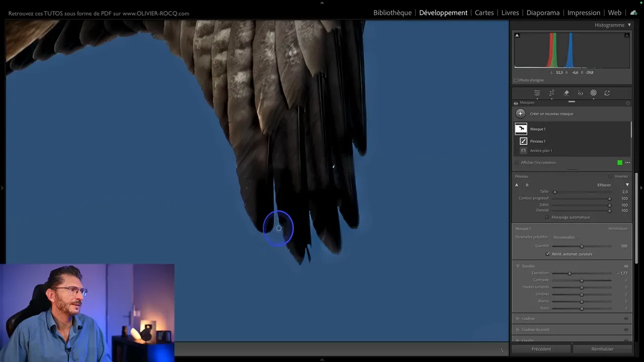This screenshot has width=644, height=362.
Task: Toggle Afficher l'incrustation checkbox
Action: click(x=517, y=163)
